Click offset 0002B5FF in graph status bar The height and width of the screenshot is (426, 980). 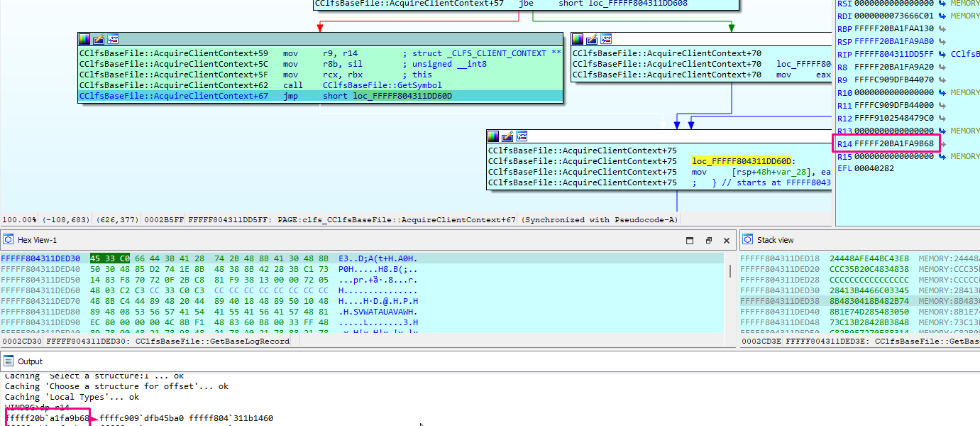click(164, 220)
